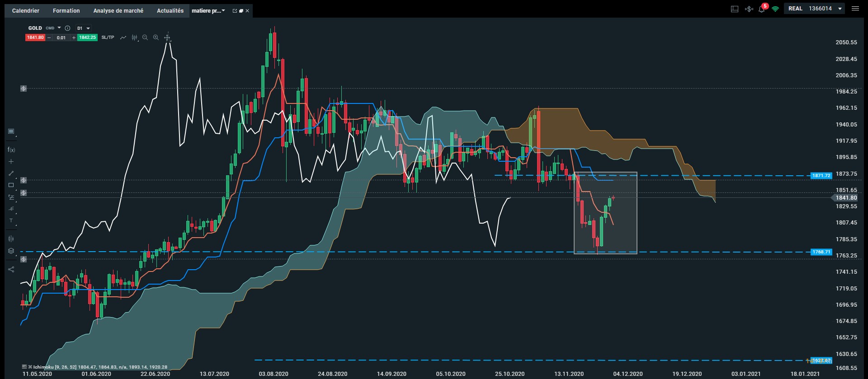Click the red sell price 1841.80
The height and width of the screenshot is (379, 868).
35,37
